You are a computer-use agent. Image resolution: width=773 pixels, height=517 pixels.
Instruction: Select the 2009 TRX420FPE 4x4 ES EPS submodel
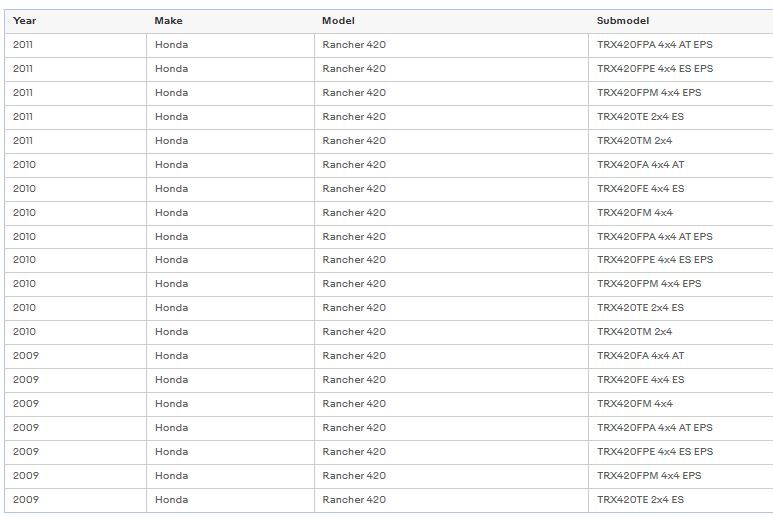click(x=655, y=452)
